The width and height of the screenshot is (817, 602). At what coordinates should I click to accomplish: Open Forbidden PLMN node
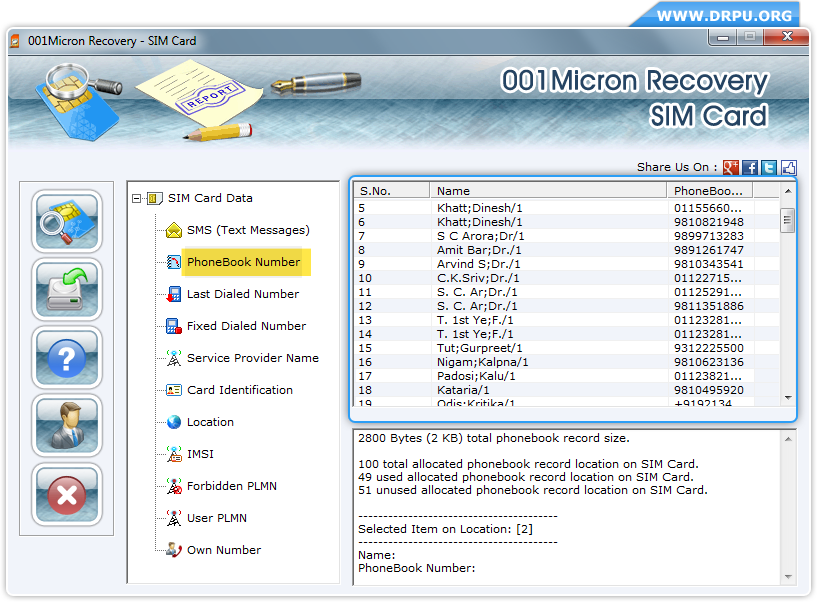pos(232,486)
